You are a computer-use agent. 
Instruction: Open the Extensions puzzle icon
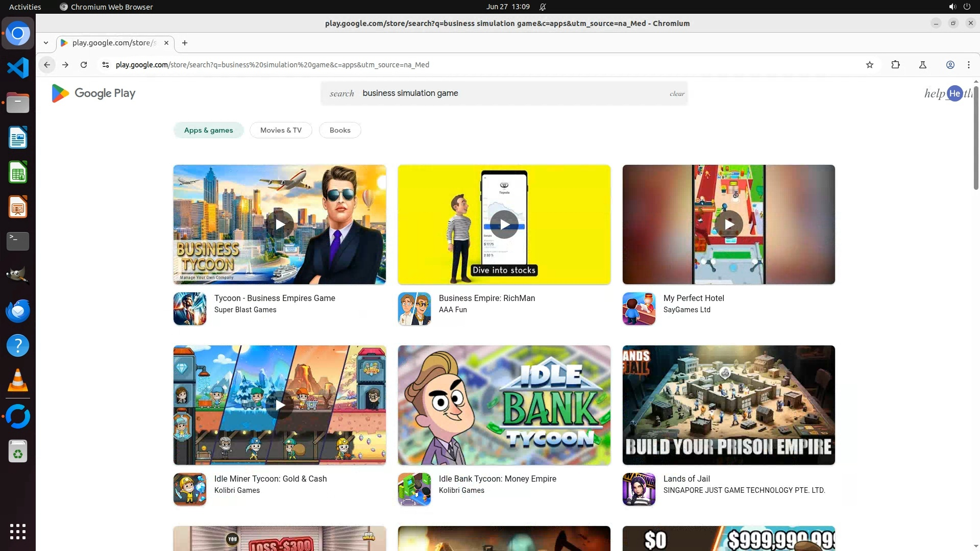pyautogui.click(x=895, y=65)
